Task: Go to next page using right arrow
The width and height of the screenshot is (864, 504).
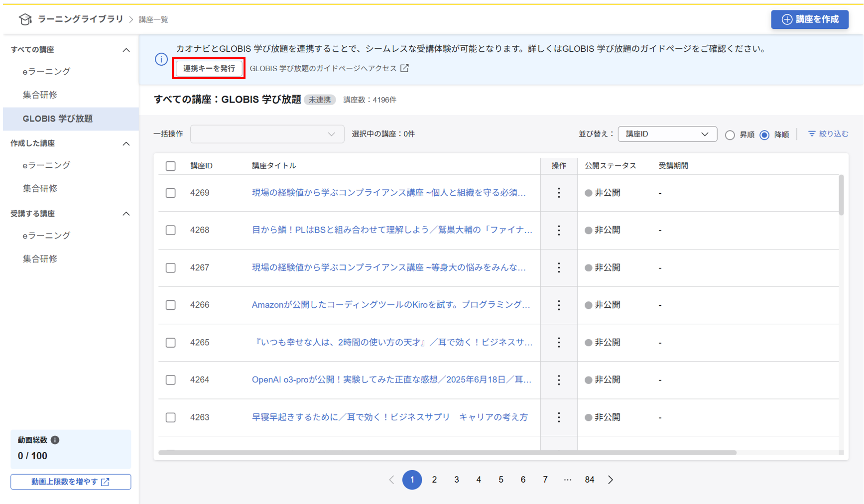Action: [x=611, y=480]
